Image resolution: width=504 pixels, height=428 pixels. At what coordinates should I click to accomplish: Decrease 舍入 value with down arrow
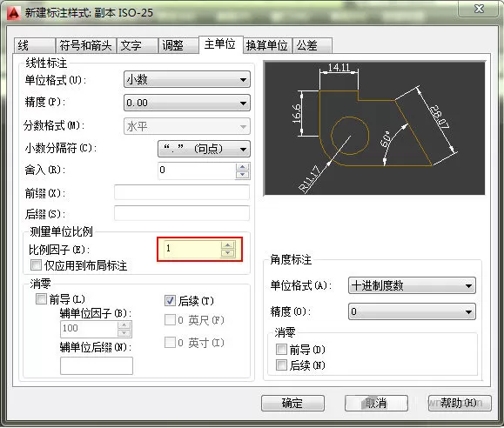click(x=242, y=175)
